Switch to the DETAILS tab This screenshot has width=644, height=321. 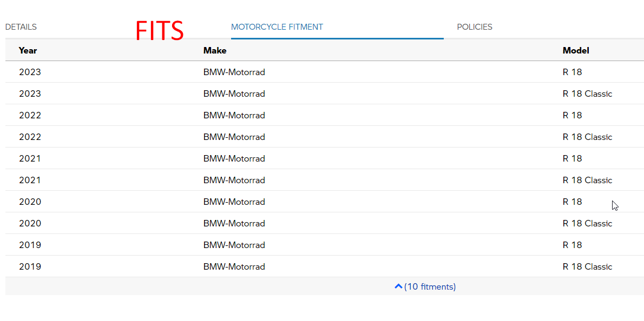(x=21, y=26)
